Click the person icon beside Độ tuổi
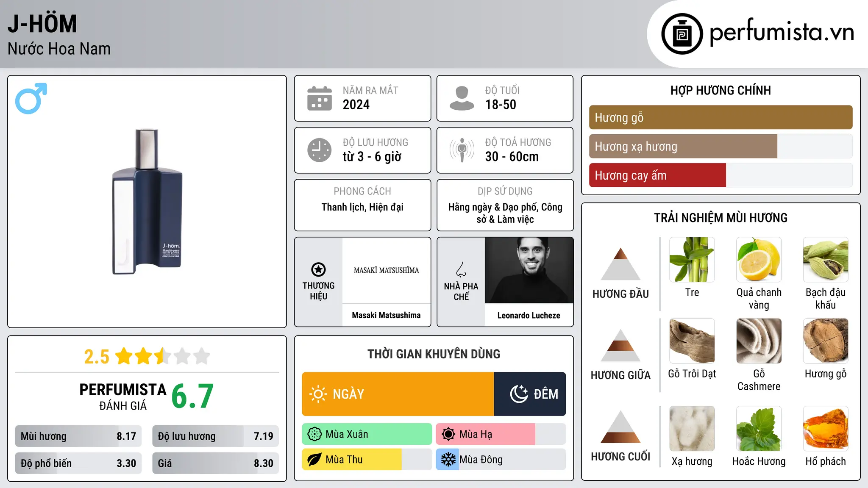 462,98
